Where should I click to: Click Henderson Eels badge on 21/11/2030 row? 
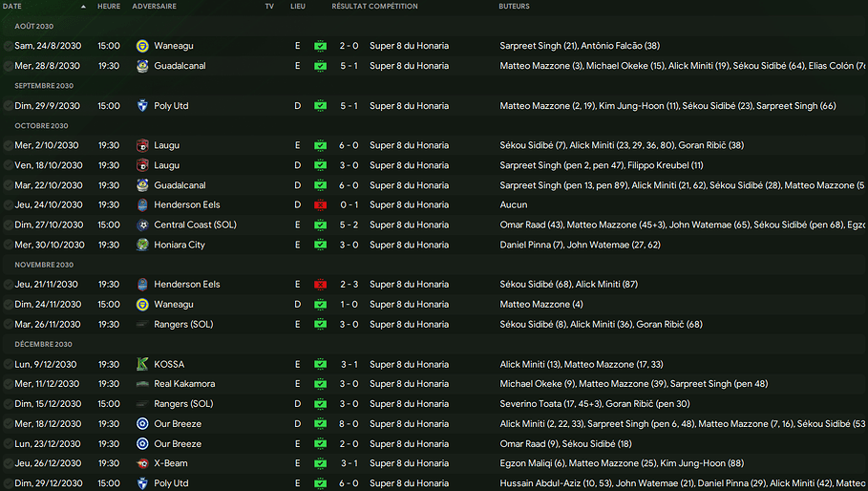(142, 285)
